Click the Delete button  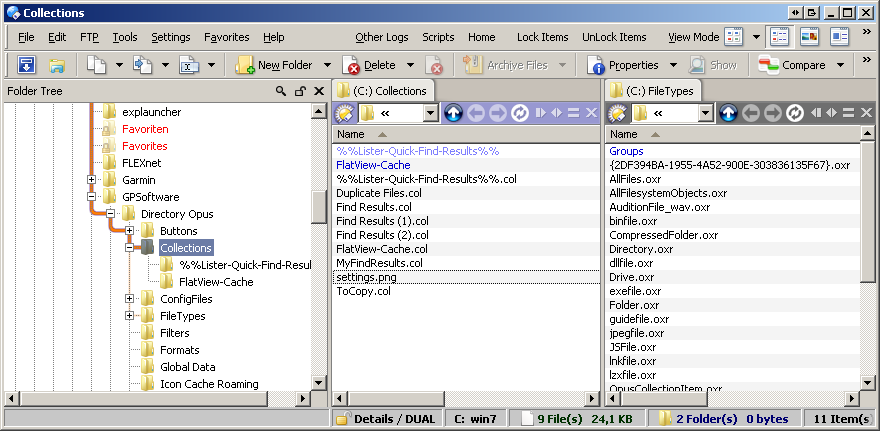(x=369, y=65)
